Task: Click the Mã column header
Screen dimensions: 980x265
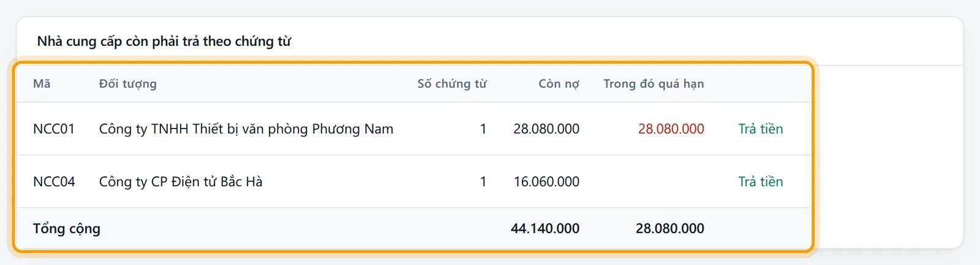Action: [42, 83]
